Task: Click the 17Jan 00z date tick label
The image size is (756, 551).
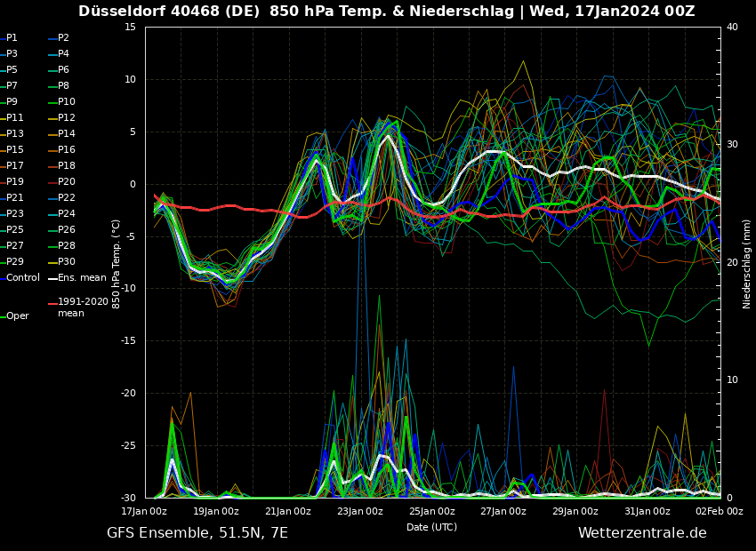Action: [x=144, y=511]
